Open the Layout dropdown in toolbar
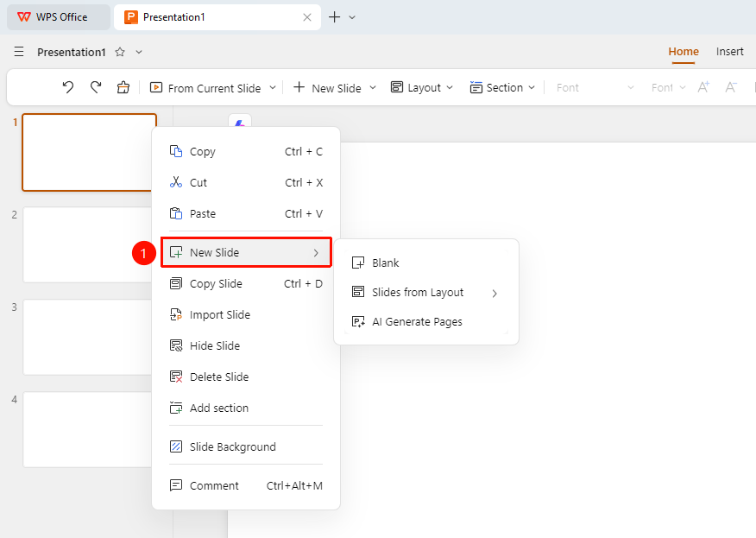756x538 pixels. [422, 88]
